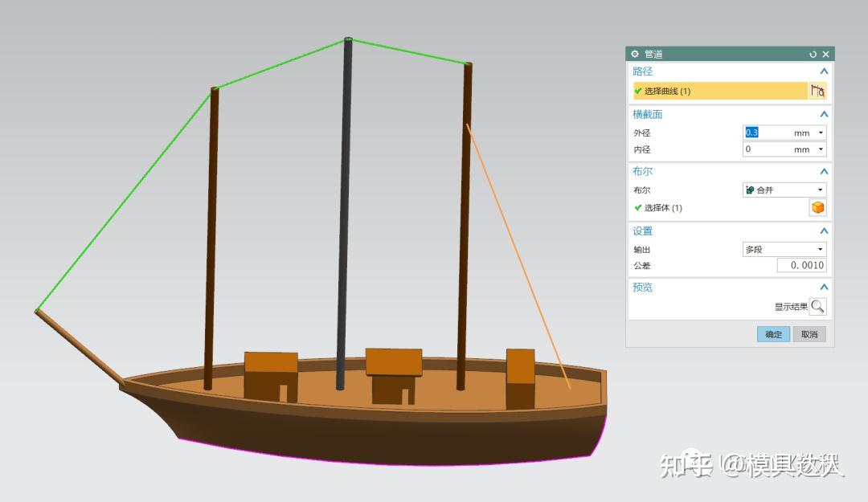Click the curve selection icon beside 选择曲线
This screenshot has width=868, height=502.
817,91
